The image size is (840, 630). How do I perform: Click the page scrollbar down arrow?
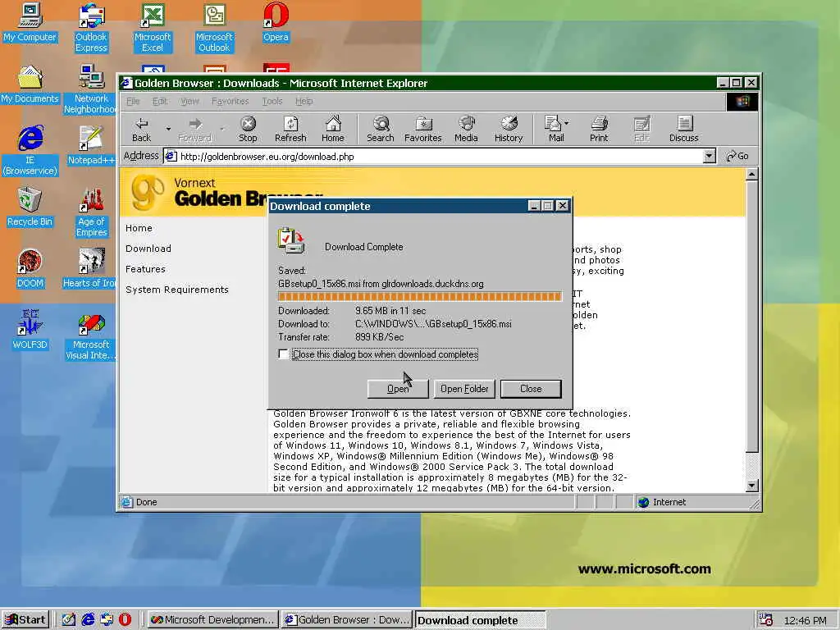click(x=751, y=486)
